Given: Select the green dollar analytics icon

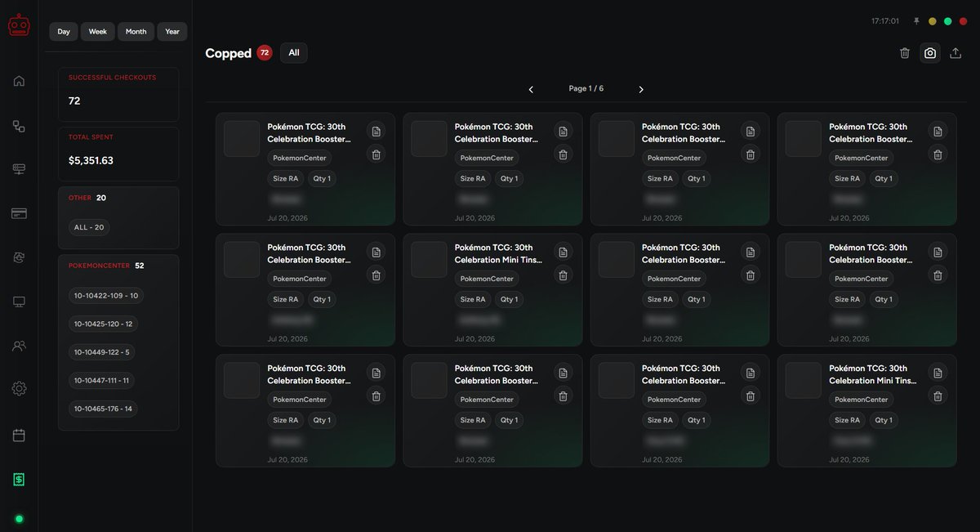Looking at the screenshot, I should (19, 480).
